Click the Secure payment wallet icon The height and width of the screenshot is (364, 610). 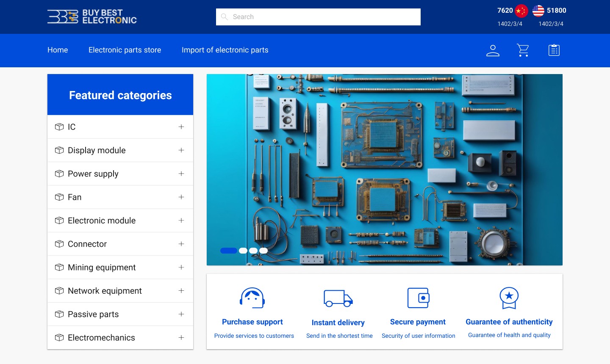click(418, 298)
